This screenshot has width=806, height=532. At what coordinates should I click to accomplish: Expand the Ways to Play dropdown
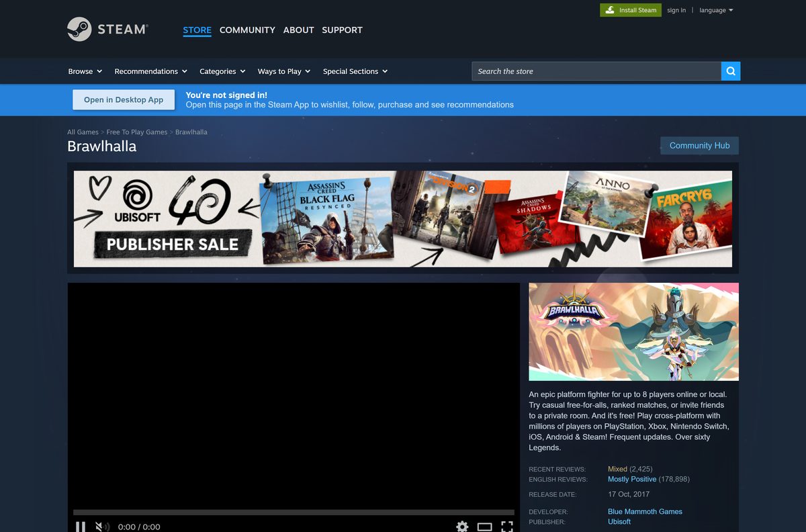click(x=284, y=71)
